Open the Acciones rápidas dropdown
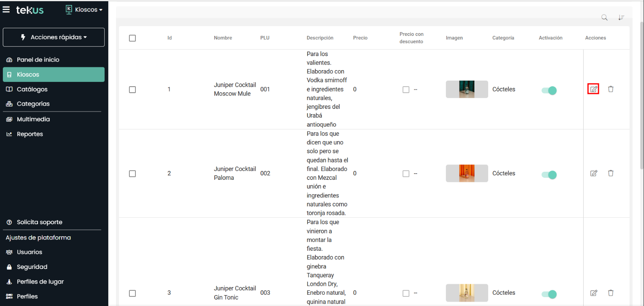644x306 pixels. point(54,37)
